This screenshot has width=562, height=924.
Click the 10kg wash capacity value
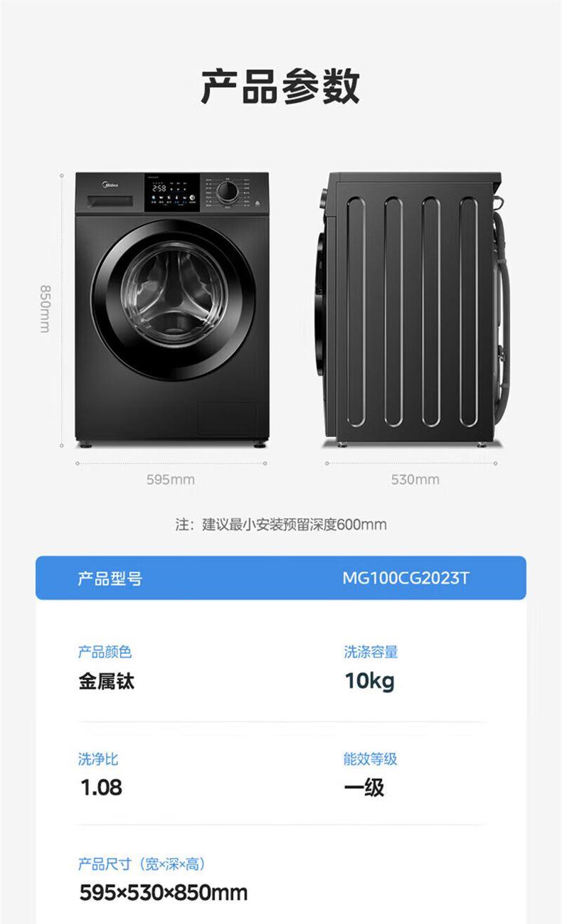tap(369, 681)
